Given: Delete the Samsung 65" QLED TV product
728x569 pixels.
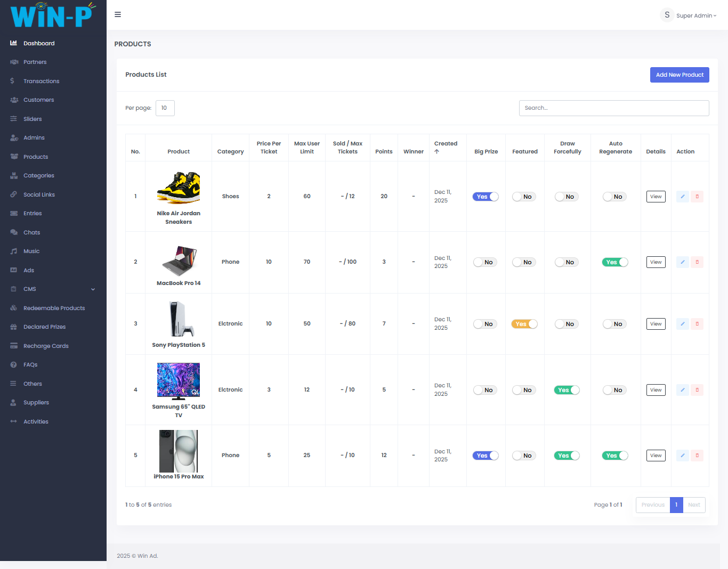Looking at the screenshot, I should coord(697,390).
